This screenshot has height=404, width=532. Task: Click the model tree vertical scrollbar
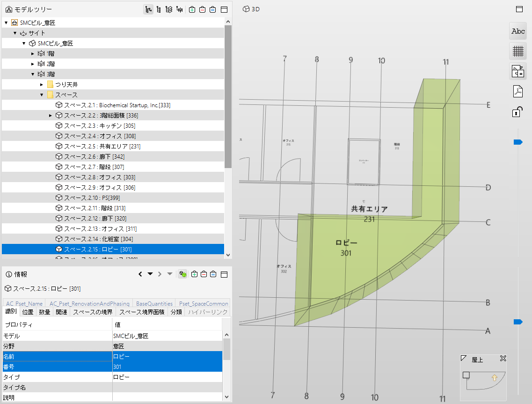point(228,97)
